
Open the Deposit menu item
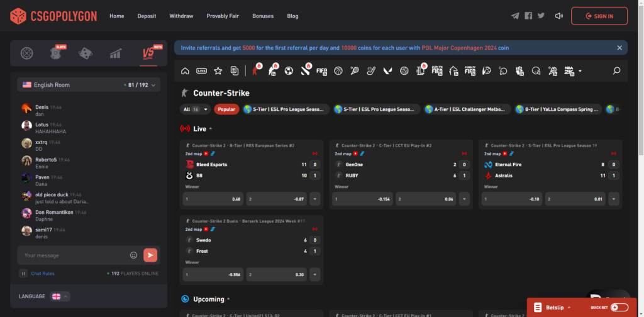pos(147,16)
